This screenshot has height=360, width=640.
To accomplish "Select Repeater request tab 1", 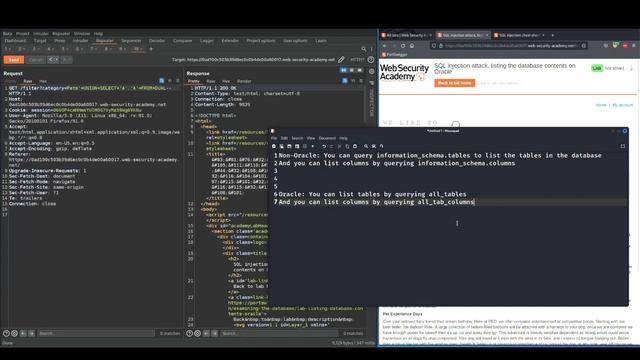I will point(8,49).
